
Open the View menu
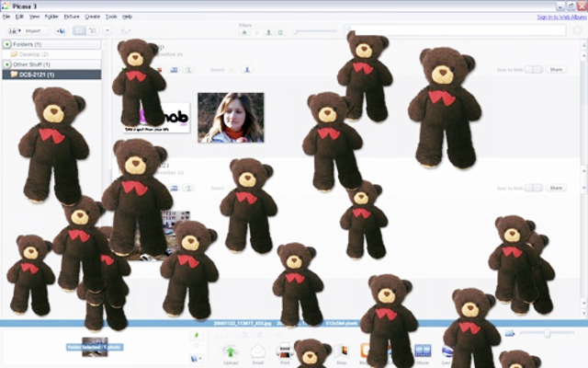click(35, 17)
